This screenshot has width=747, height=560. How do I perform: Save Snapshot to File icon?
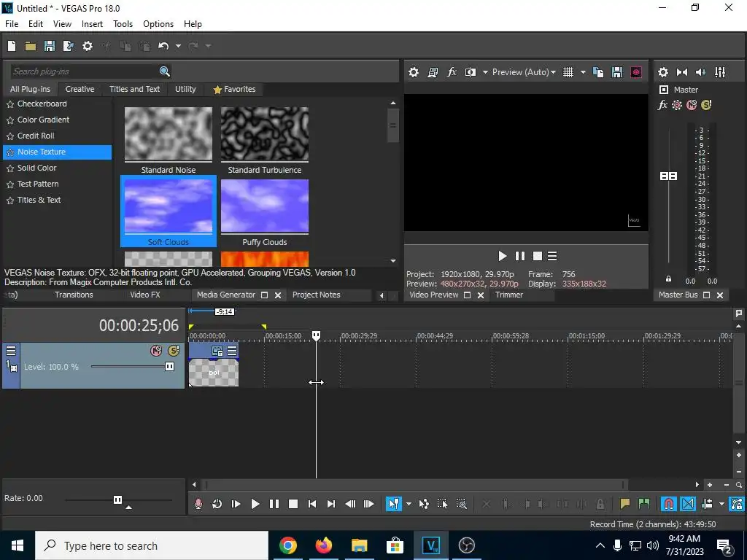click(617, 72)
